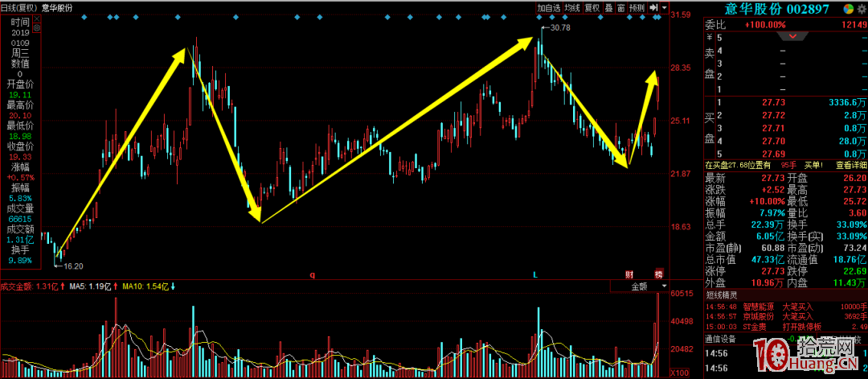This screenshot has height=379, width=868.
Task: Click the 30.78 high price label
Action: point(559,27)
